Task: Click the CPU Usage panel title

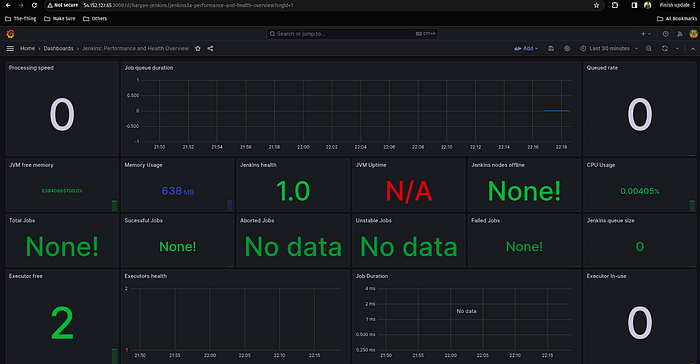Action: point(601,165)
